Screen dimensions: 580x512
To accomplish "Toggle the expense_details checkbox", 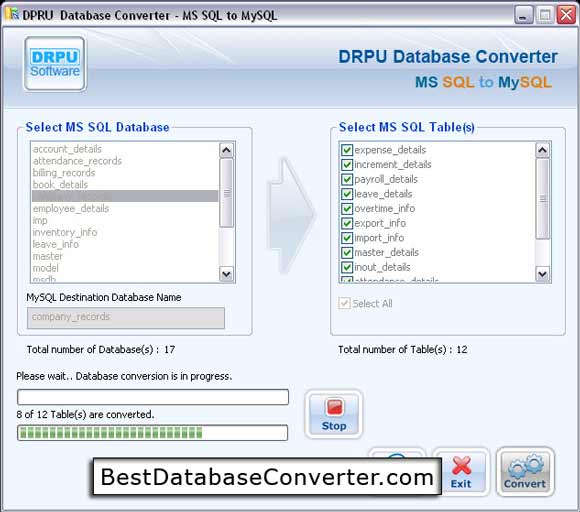I will [347, 150].
